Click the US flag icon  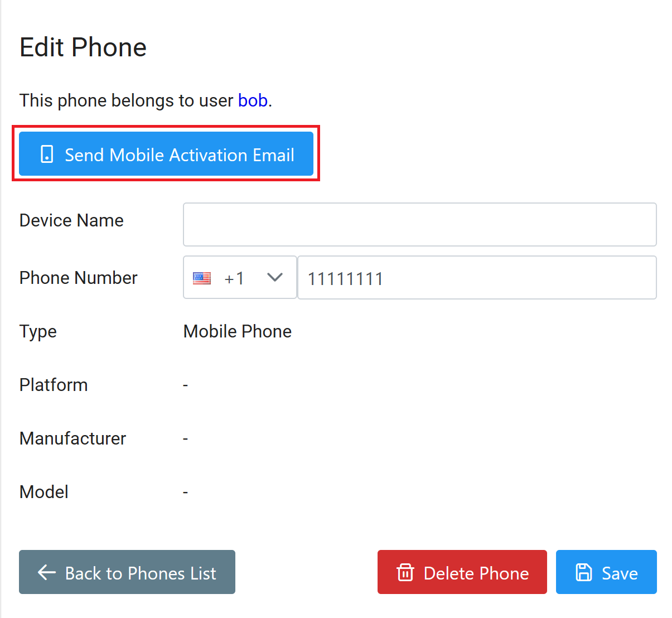(202, 278)
